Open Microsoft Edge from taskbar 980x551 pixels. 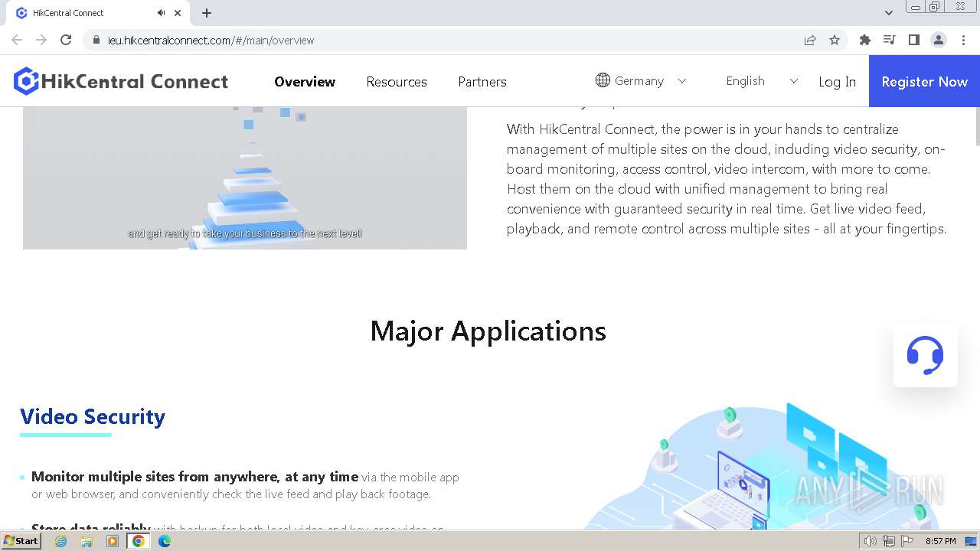click(165, 541)
